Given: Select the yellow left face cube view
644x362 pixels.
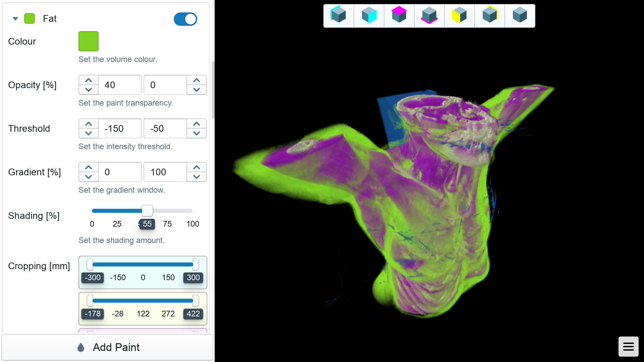Looking at the screenshot, I should [460, 16].
